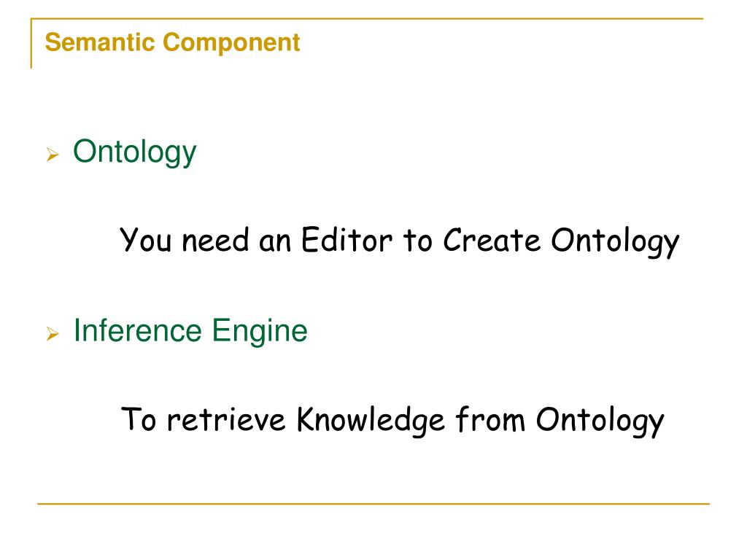Click the word Editor in the first sentence
This screenshot has width=747, height=560.
pyautogui.click(x=347, y=239)
